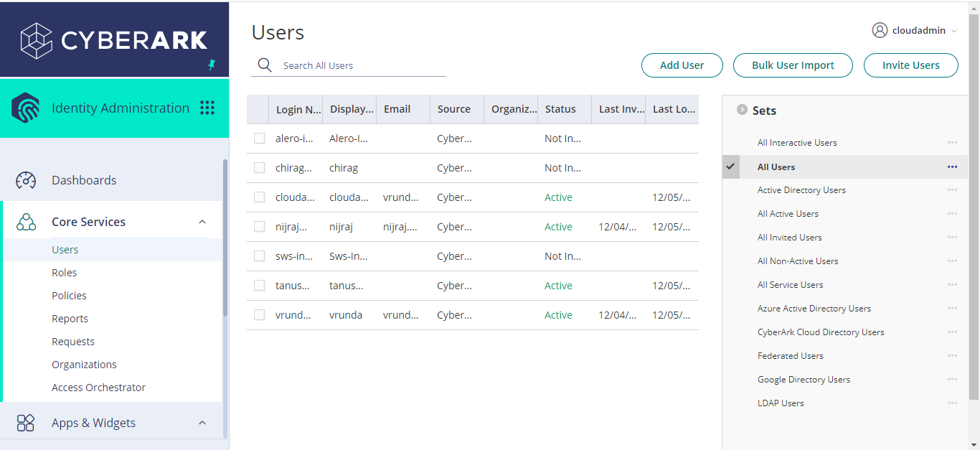Open options menu for All Users set
Screen dimensions: 980x450
(x=952, y=167)
